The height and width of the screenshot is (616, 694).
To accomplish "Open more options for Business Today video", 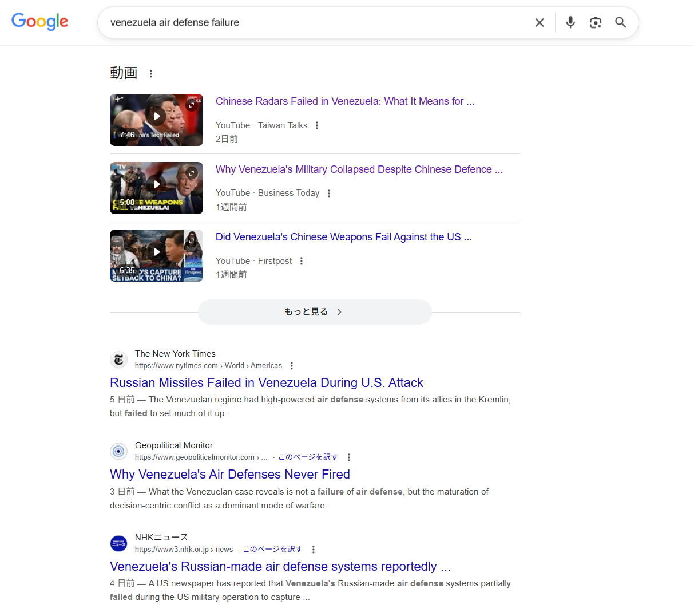I will tap(329, 194).
